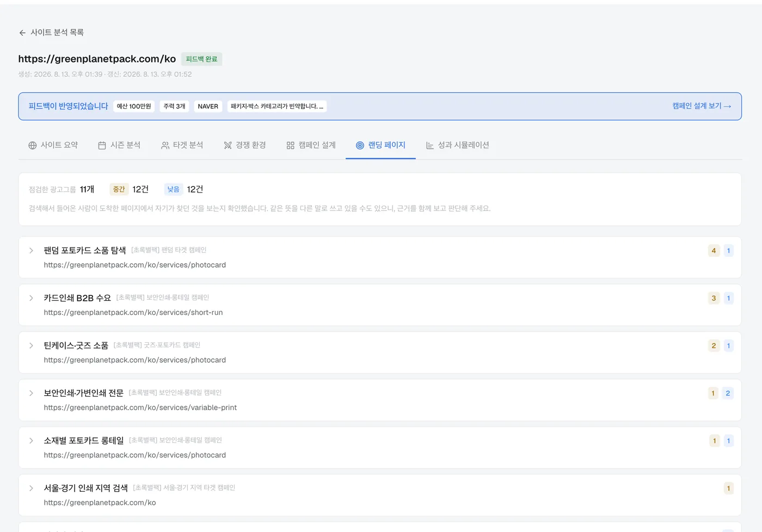
Task: Expand the 소재별 포토카드 롱테일 row
Action: tap(380, 448)
